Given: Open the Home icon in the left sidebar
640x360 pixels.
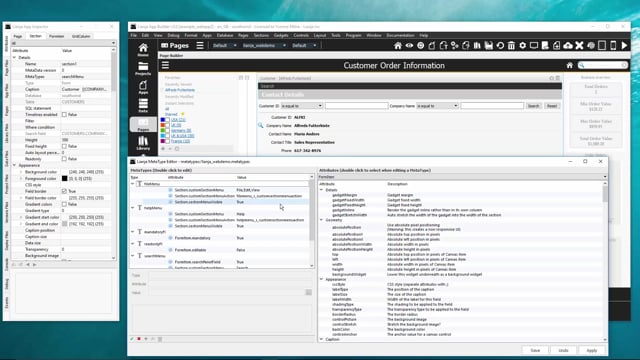Looking at the screenshot, I should pyautogui.click(x=143, y=50).
